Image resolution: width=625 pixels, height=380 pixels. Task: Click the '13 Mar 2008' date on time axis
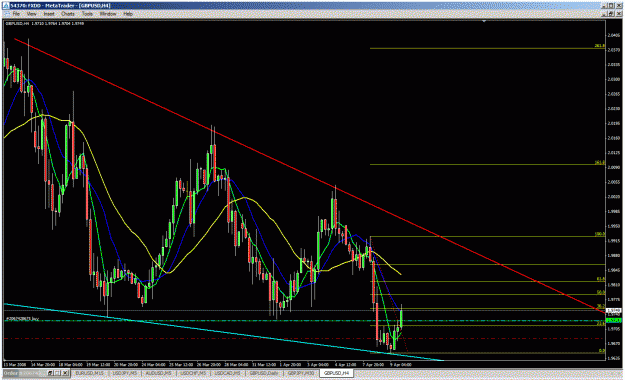[x=16, y=364]
